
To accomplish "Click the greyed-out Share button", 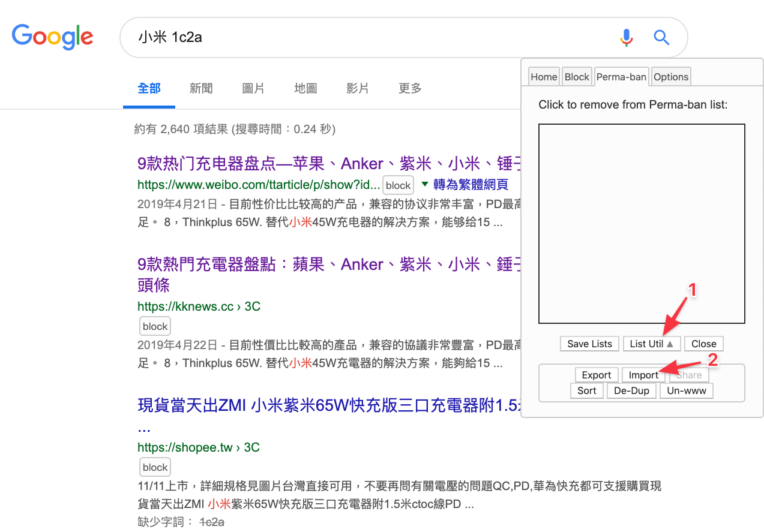I will [689, 375].
